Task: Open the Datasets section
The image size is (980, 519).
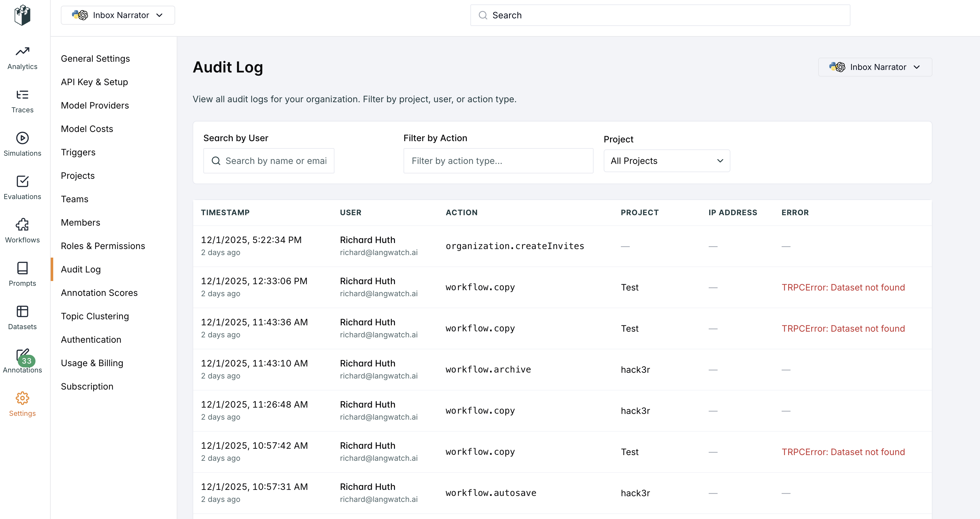Action: coord(22,317)
